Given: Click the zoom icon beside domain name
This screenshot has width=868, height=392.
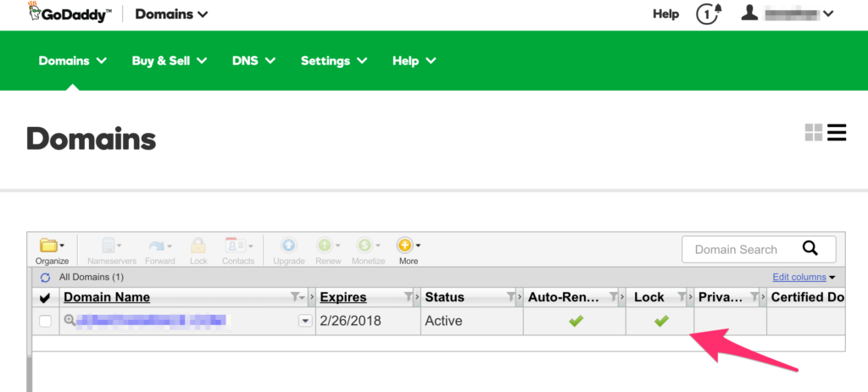Looking at the screenshot, I should (x=70, y=319).
